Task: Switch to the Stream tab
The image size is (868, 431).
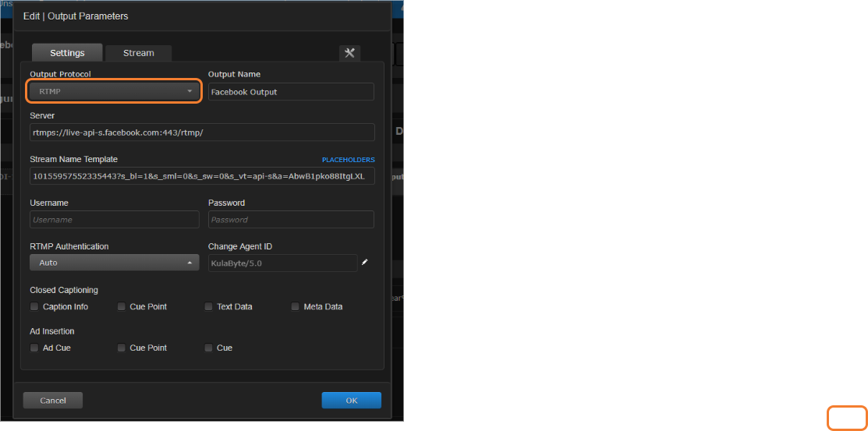Action: pyautogui.click(x=139, y=53)
